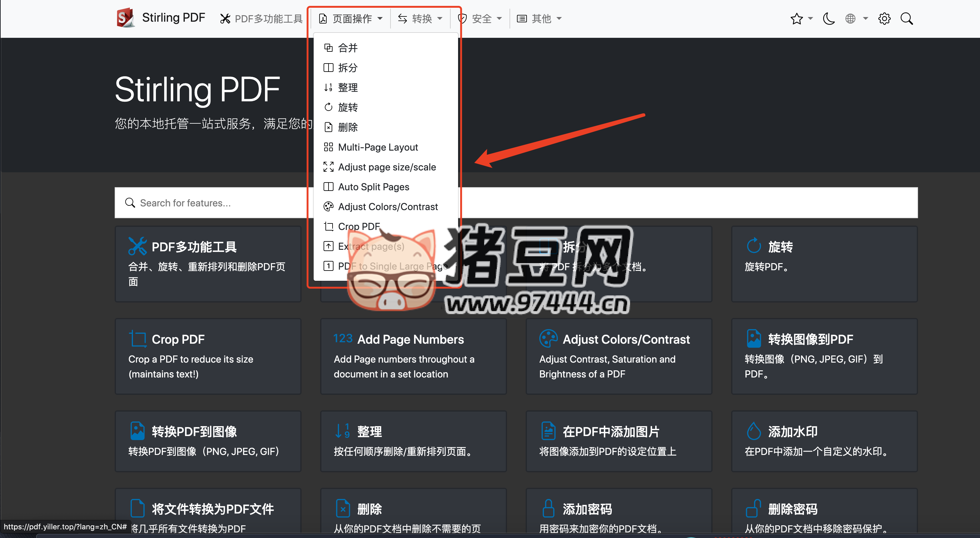The image size is (980, 538).
Task: Toggle dark mode with the moon icon
Action: coord(828,19)
